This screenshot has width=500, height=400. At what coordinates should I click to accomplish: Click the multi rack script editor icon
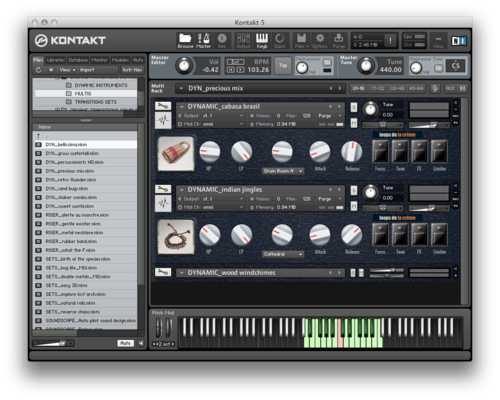coord(435,88)
